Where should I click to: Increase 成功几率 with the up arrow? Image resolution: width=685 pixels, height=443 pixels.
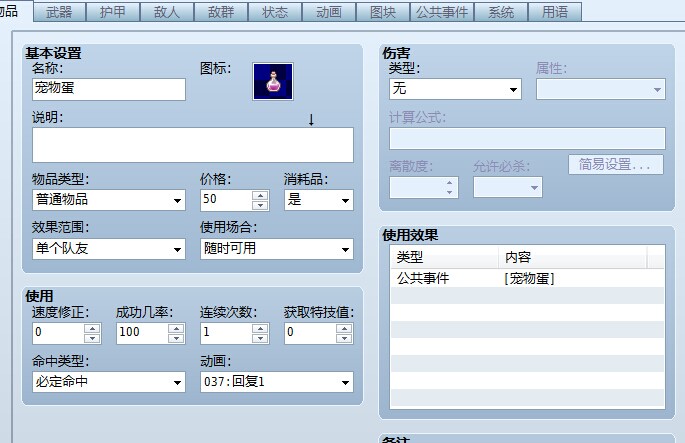click(x=176, y=329)
